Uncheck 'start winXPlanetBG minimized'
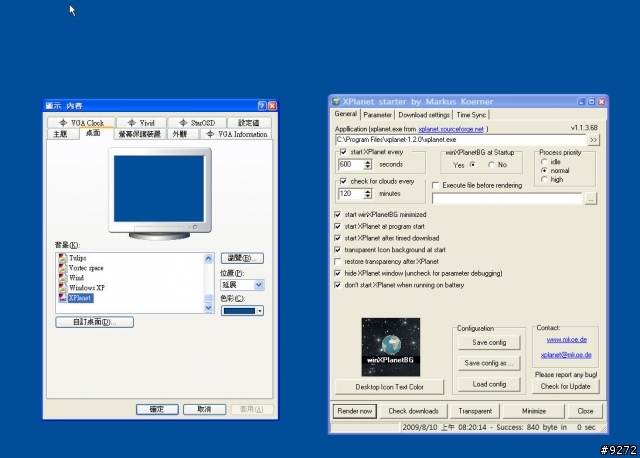Viewport: 640px width, 458px height. (x=338, y=215)
